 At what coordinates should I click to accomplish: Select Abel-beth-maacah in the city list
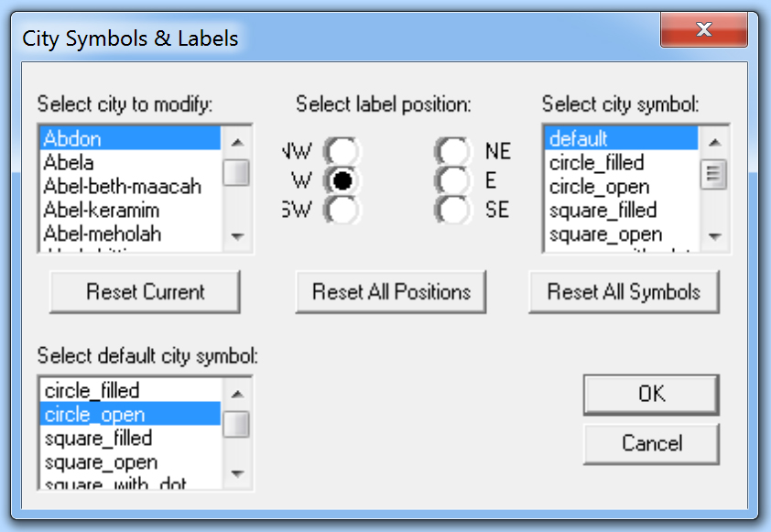click(122, 187)
